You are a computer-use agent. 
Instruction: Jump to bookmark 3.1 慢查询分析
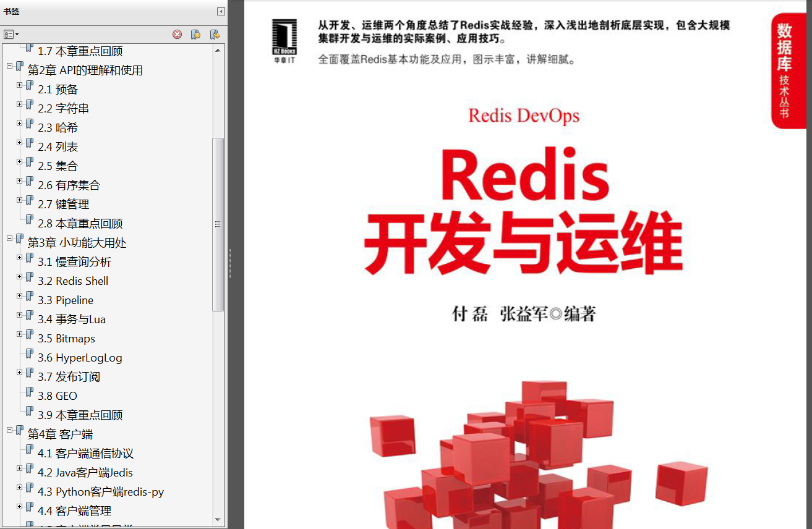point(74,262)
